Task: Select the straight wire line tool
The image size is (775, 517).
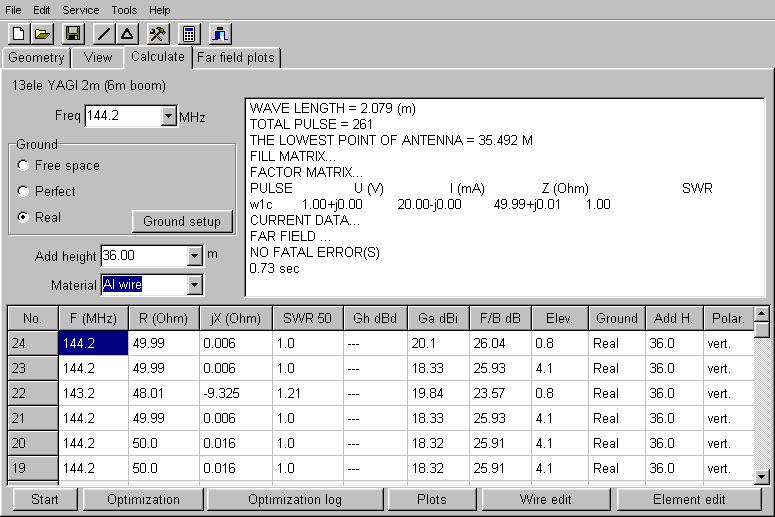Action: [x=104, y=34]
